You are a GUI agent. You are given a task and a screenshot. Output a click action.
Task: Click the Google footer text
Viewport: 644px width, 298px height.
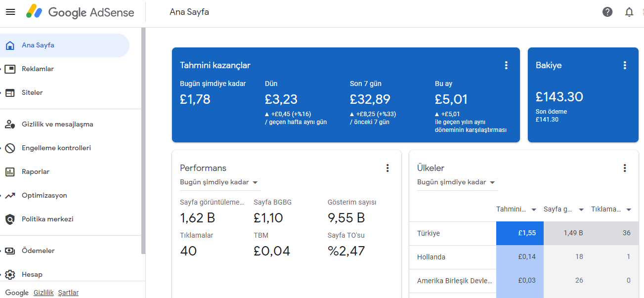[17, 293]
